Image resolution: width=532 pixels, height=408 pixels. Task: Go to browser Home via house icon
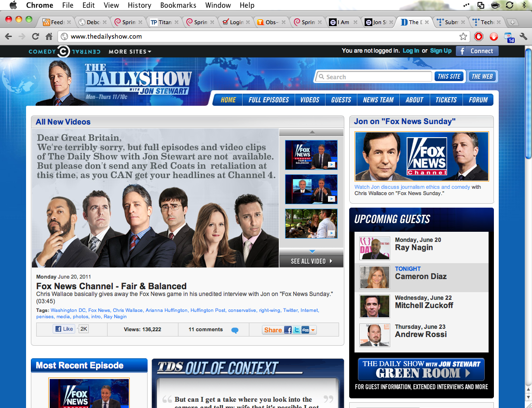tap(49, 36)
